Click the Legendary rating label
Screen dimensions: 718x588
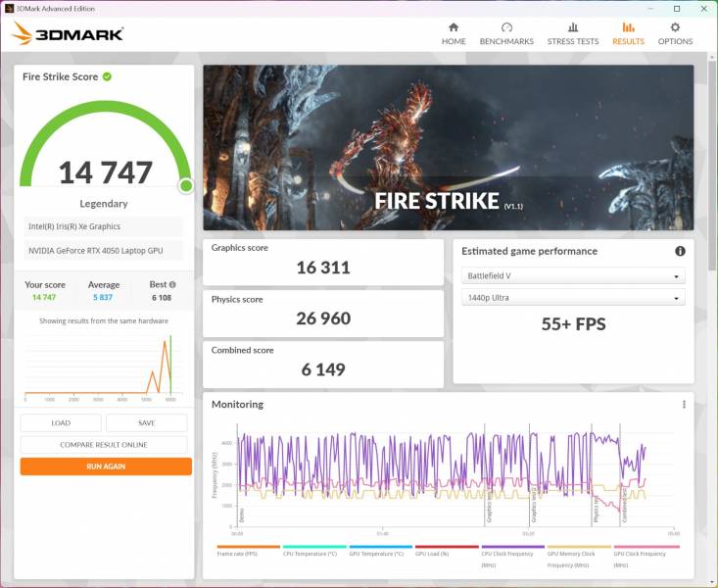coord(104,204)
